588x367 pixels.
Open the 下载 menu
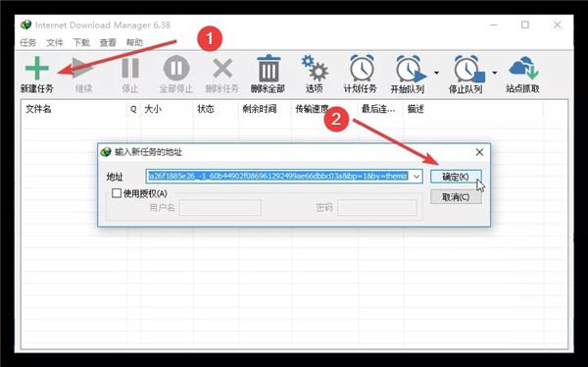[81, 42]
